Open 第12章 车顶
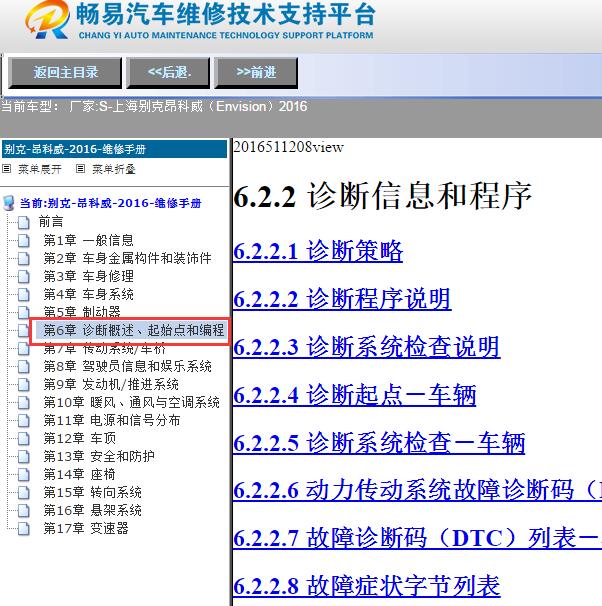 tap(80, 438)
